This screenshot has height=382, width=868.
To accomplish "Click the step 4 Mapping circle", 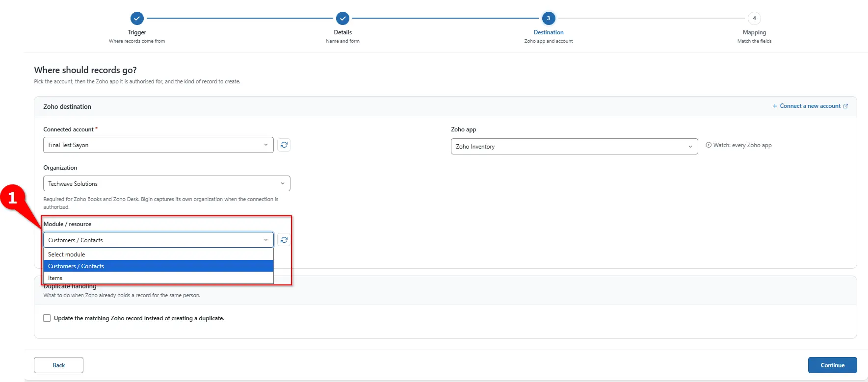I will (x=754, y=18).
